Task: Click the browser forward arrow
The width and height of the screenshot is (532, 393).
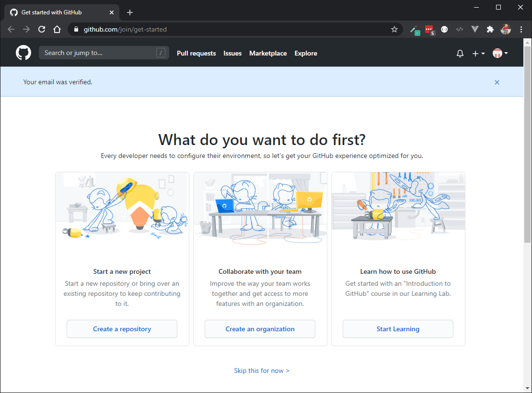Action: 26,30
